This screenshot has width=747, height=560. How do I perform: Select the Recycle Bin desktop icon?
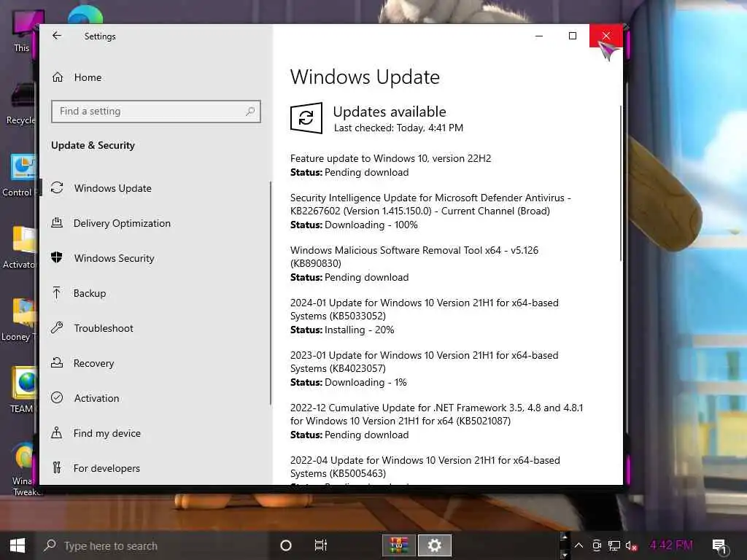20,104
